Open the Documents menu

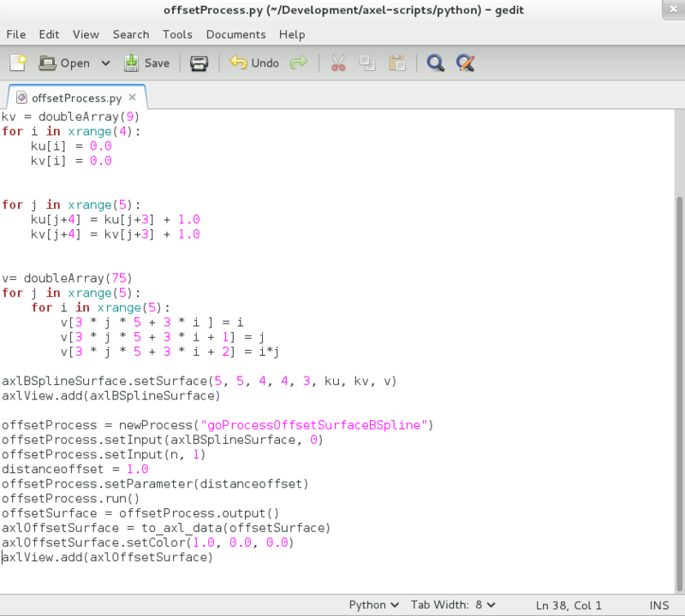[235, 34]
